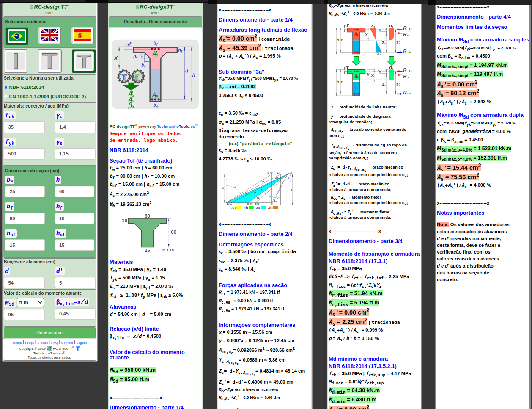Click the hcf input field
532x409 pixels.
pos(74,245)
